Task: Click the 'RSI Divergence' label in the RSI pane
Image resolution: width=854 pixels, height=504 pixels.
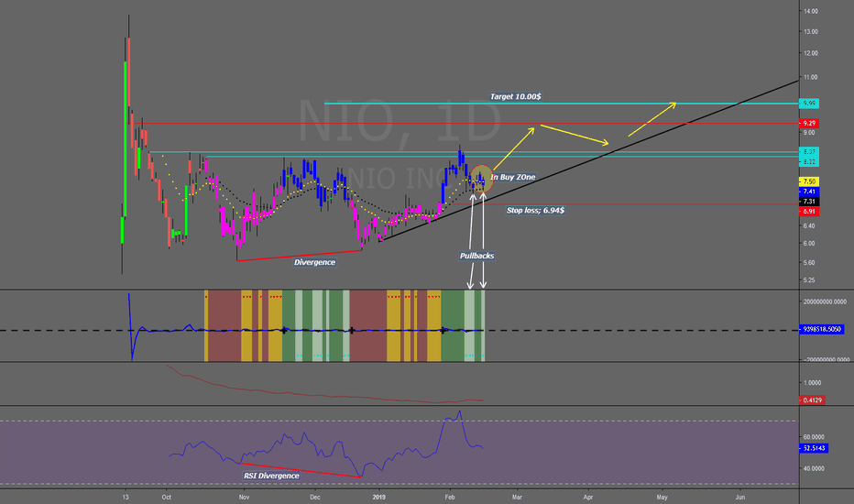Action: click(271, 476)
